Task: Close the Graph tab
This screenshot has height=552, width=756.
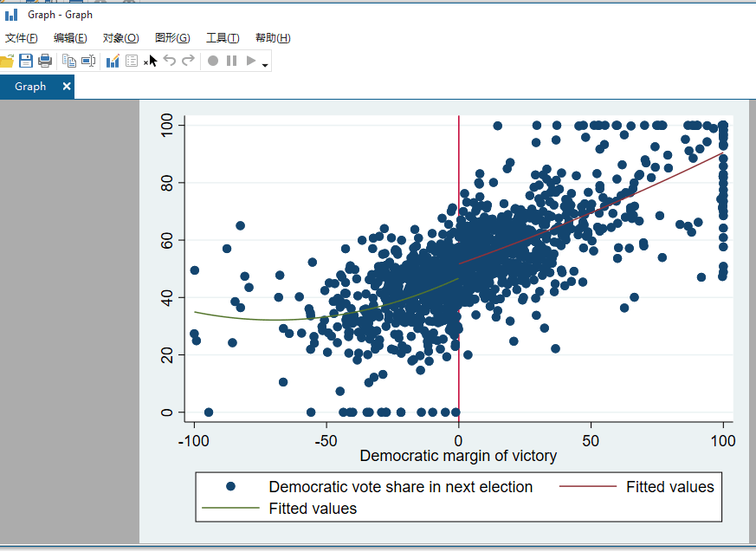Action: tap(66, 87)
